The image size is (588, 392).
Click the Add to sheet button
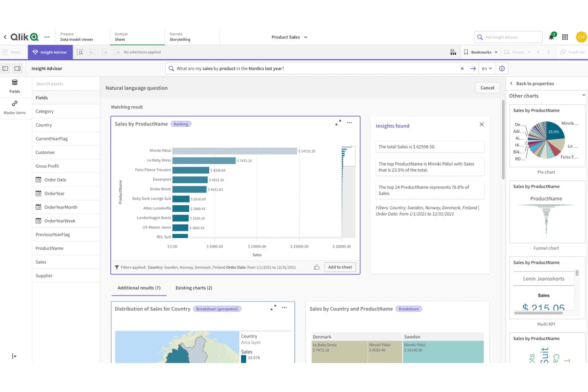pyautogui.click(x=340, y=267)
